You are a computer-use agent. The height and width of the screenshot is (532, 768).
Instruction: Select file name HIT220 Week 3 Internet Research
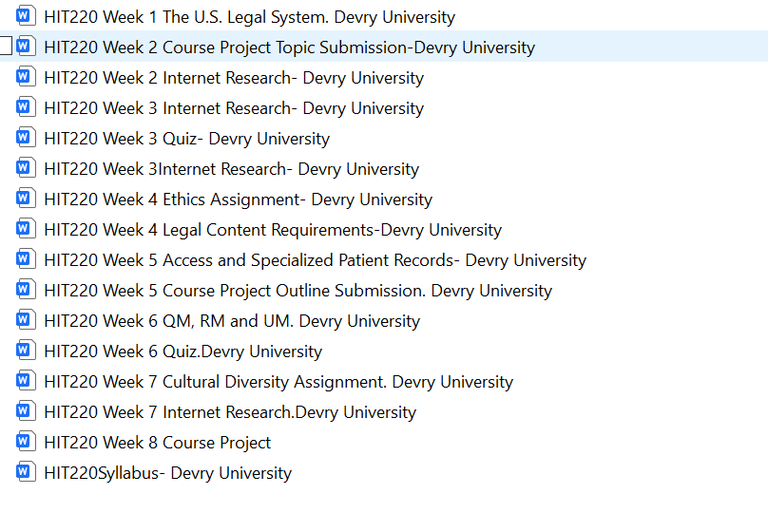234,108
